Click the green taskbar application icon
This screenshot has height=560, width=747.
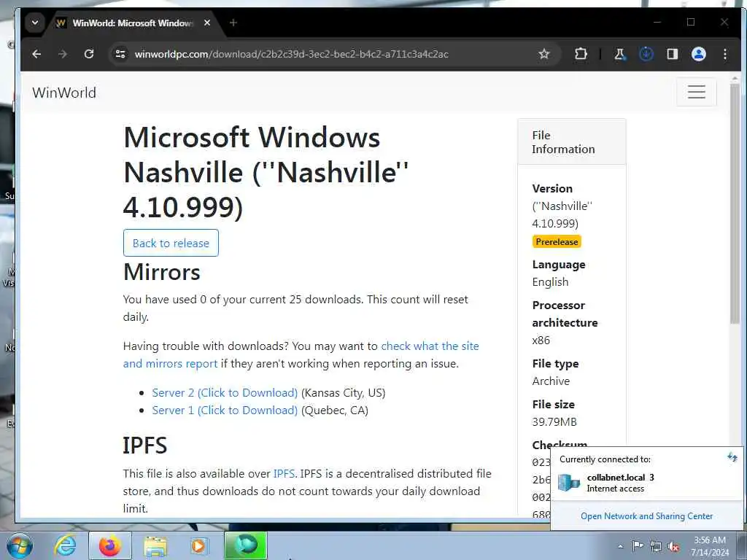(245, 545)
